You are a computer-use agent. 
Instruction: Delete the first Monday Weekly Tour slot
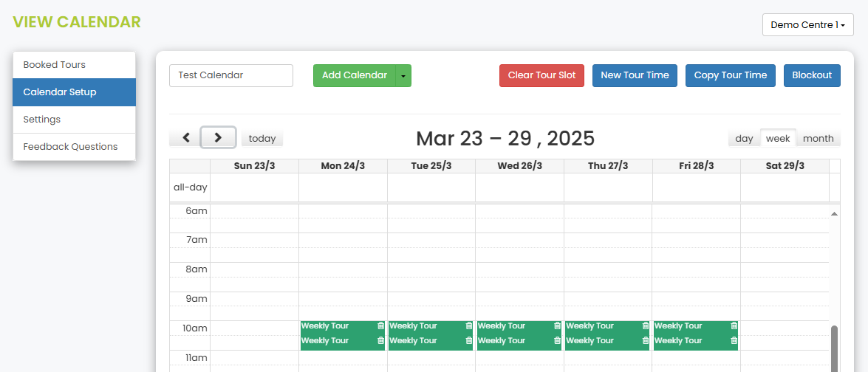pos(380,326)
